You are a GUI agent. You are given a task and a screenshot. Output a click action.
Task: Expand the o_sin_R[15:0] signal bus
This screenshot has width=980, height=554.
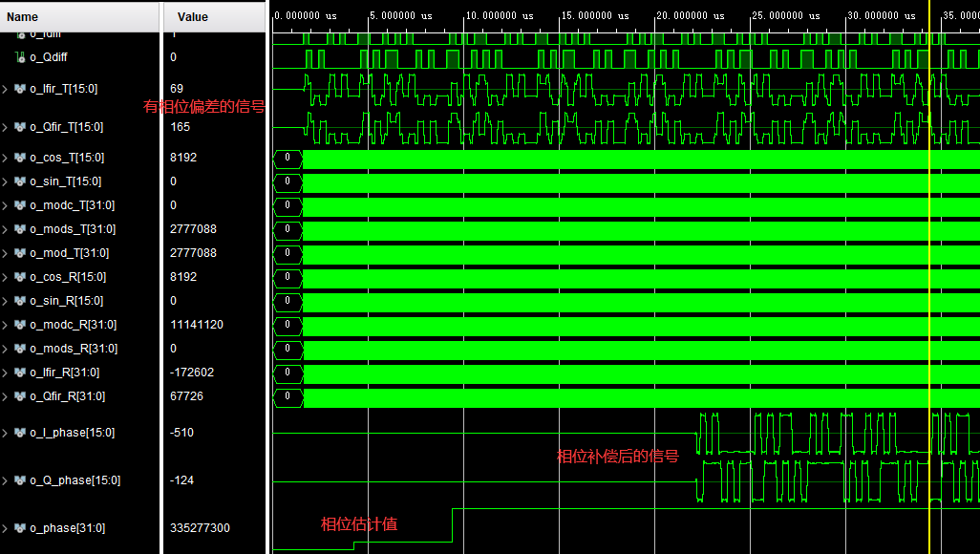(5, 302)
